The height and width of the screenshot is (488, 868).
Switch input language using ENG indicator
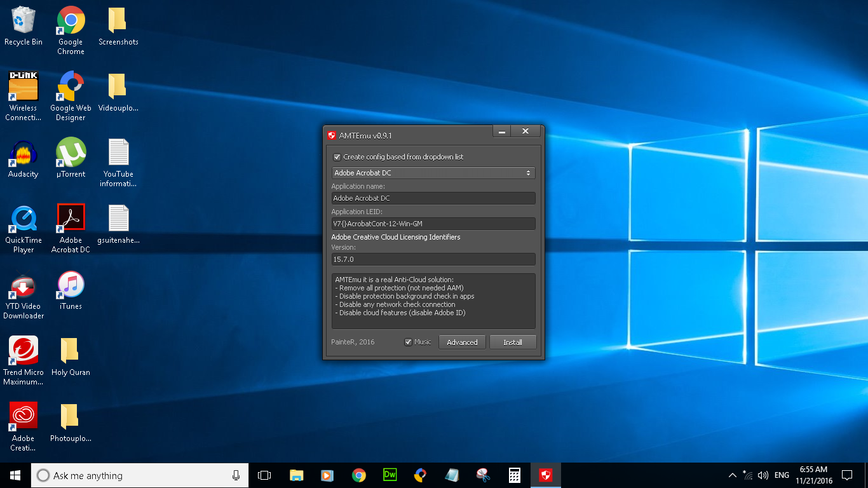click(x=782, y=475)
